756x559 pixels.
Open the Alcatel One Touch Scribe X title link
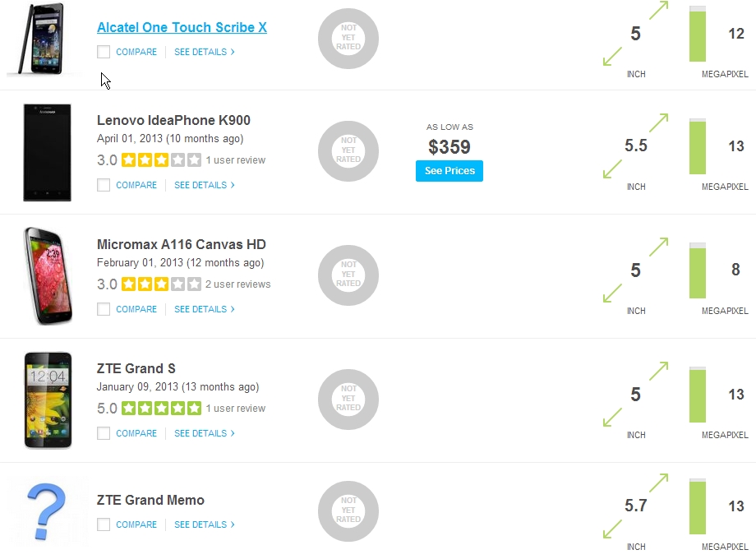(182, 27)
